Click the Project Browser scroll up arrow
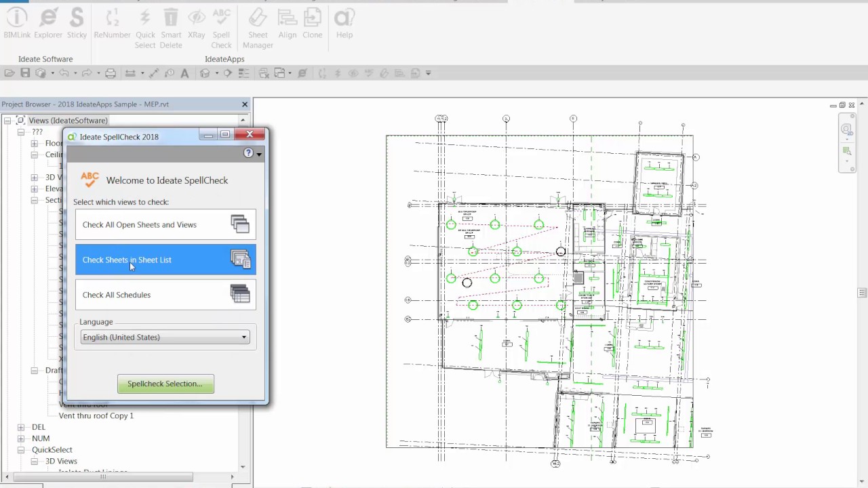The image size is (868, 488). click(243, 120)
